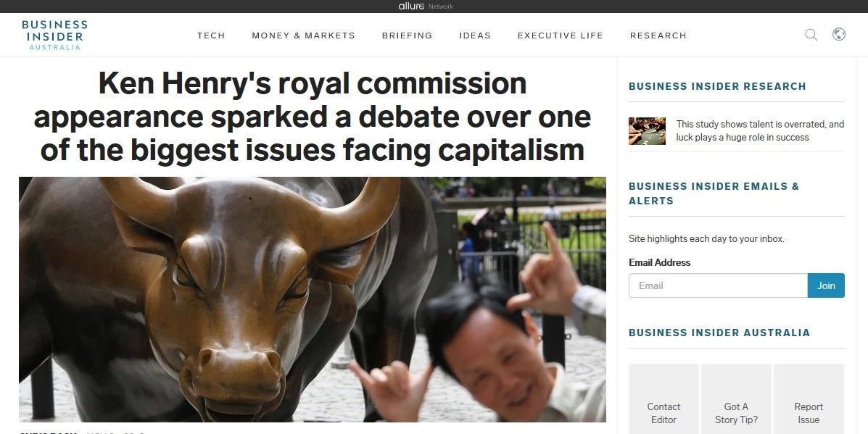Open the search magnifier icon
Screen dimensions: 868x434
[x=811, y=35]
